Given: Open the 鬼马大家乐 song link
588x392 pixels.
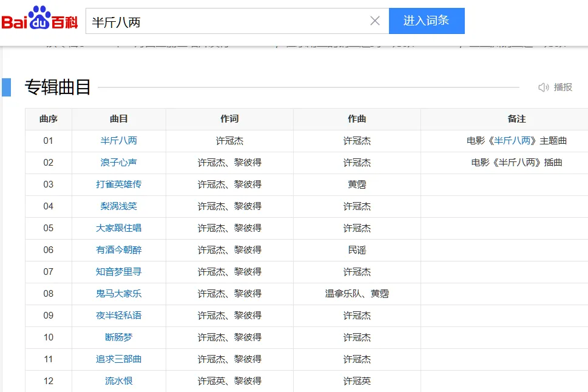Looking at the screenshot, I should tap(119, 293).
